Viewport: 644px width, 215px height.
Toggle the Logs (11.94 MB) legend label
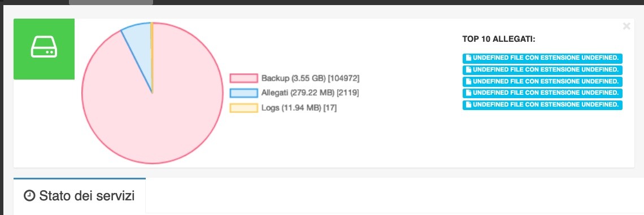coord(299,108)
